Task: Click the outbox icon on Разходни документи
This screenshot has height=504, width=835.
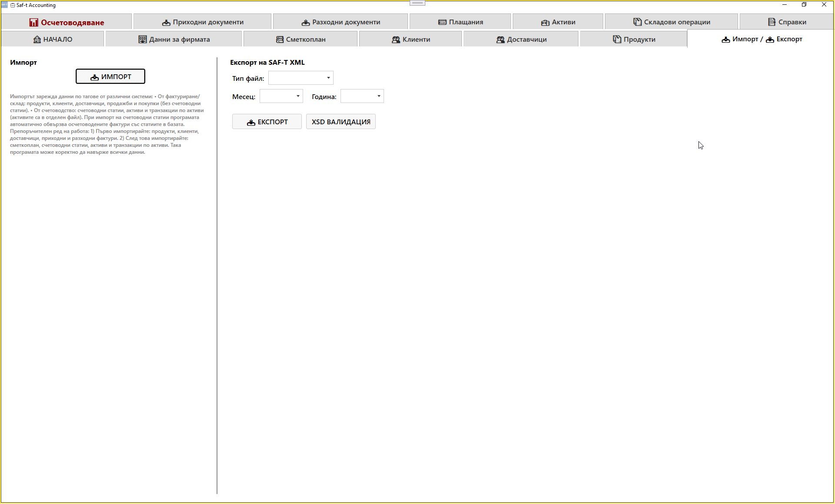Action: coord(306,22)
